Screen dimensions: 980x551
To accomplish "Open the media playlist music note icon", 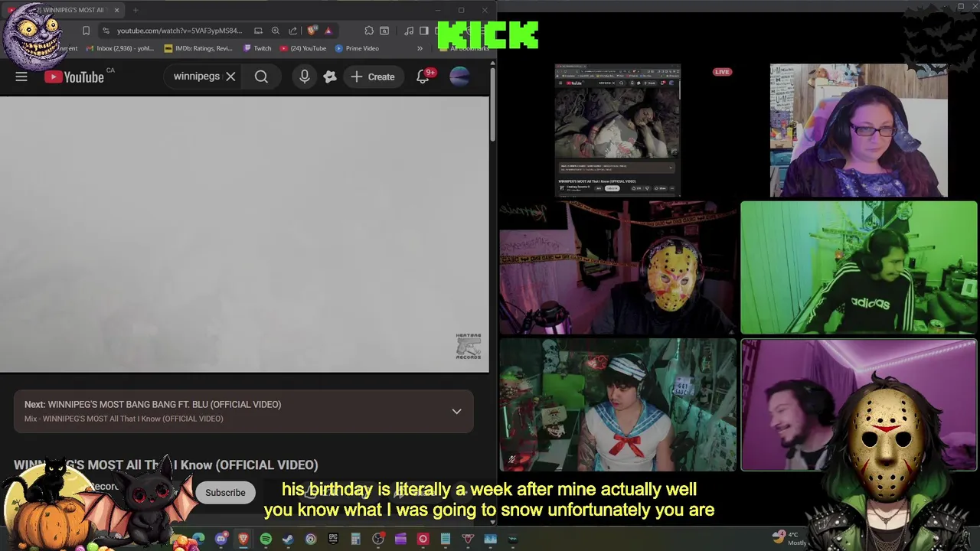I will (x=408, y=31).
